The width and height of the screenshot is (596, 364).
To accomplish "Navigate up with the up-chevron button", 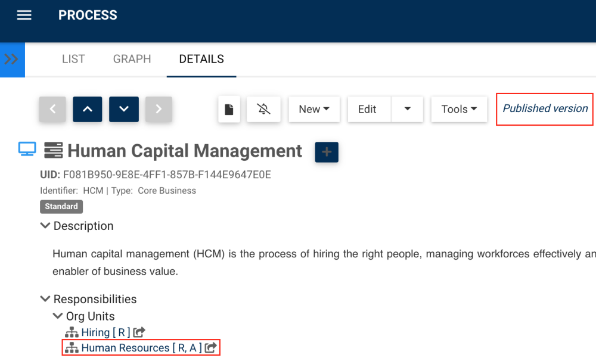I will (88, 110).
